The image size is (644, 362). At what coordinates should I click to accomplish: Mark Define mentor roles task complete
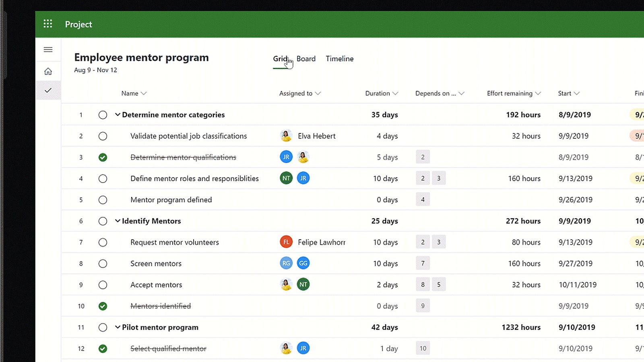pyautogui.click(x=103, y=179)
